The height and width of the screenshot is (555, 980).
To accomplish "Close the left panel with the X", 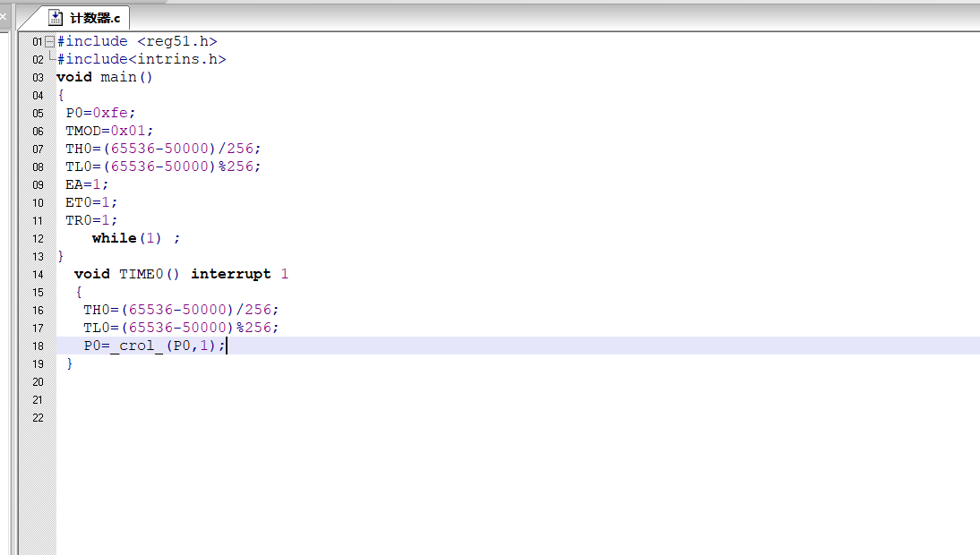I will pos(3,17).
